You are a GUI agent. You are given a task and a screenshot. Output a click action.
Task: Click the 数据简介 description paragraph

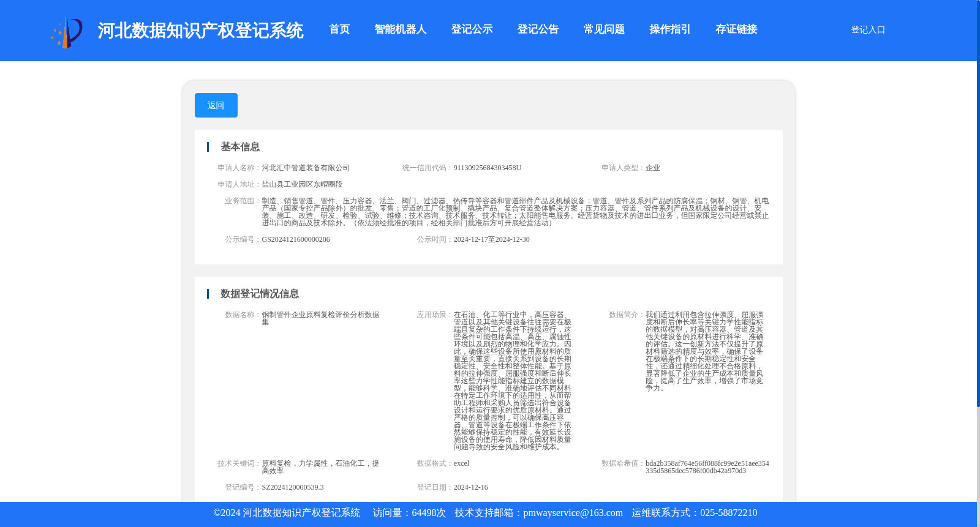[x=705, y=351]
